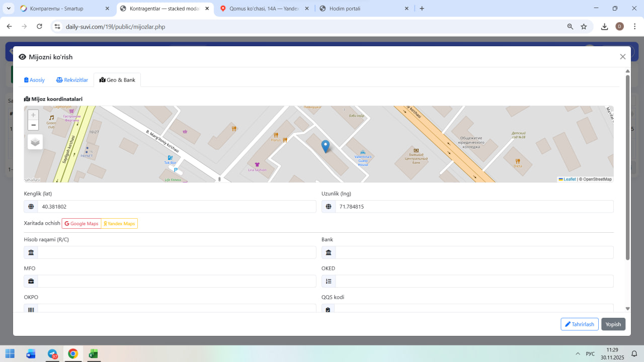The width and height of the screenshot is (644, 362).
Task: Open location in Google Maps
Action: pos(82,224)
